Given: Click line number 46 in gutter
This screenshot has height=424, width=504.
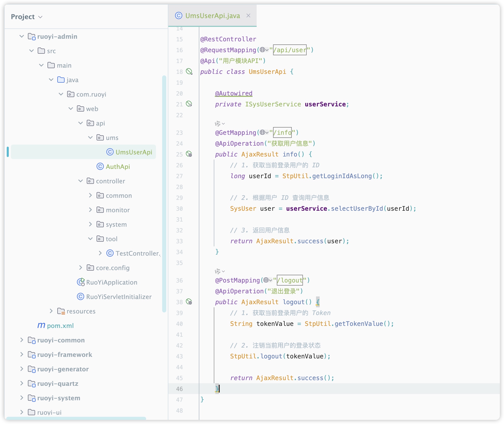Looking at the screenshot, I should pyautogui.click(x=179, y=389).
